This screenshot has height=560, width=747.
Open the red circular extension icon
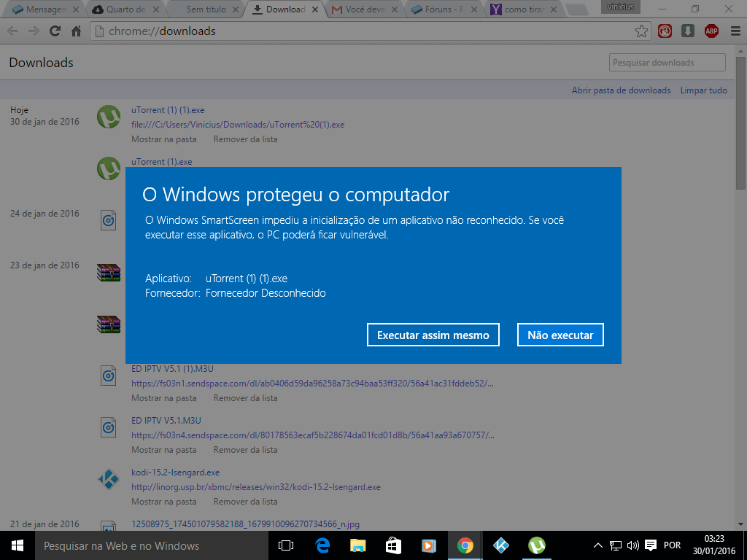[665, 31]
